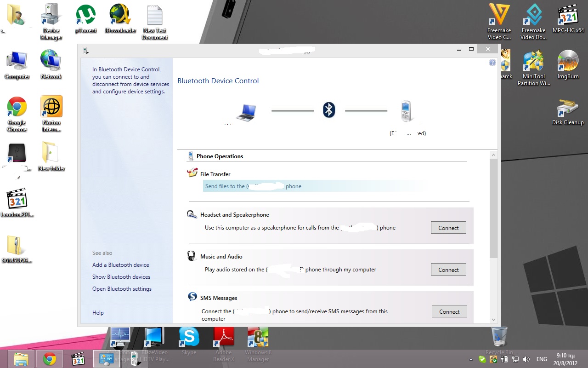Select the Google Chrome desktop shortcut
The width and height of the screenshot is (588, 368).
coord(17,114)
